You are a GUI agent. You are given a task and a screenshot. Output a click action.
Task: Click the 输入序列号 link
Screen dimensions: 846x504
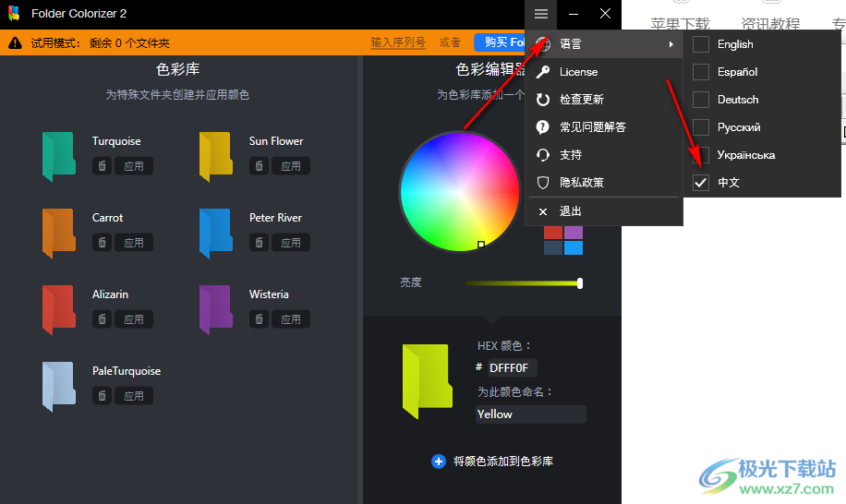click(x=398, y=42)
